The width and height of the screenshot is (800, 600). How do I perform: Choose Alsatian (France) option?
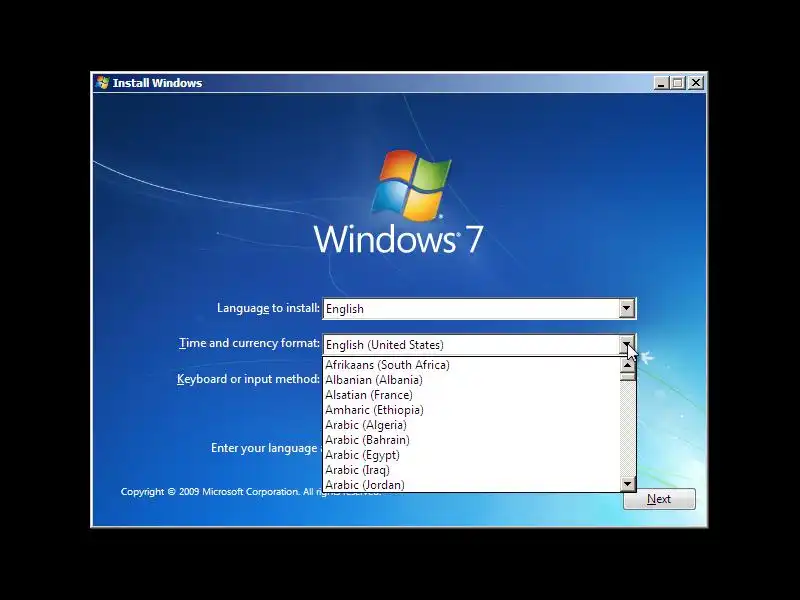pyautogui.click(x=471, y=395)
